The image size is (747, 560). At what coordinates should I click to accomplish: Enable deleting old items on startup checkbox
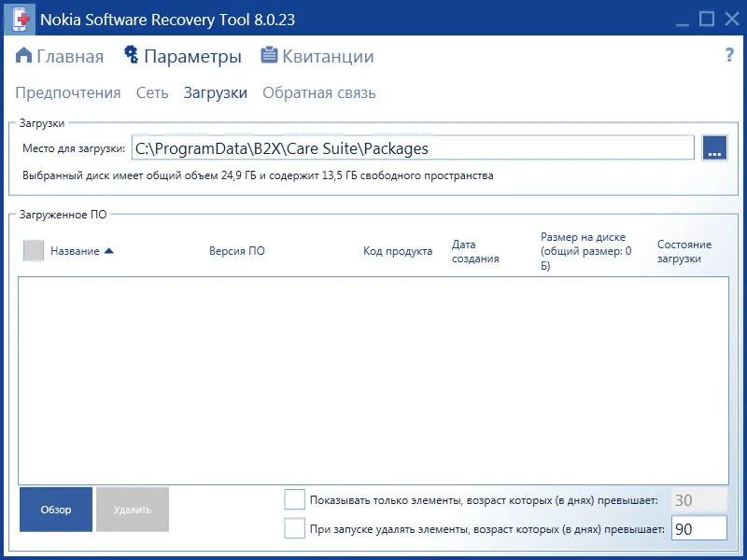(x=294, y=528)
